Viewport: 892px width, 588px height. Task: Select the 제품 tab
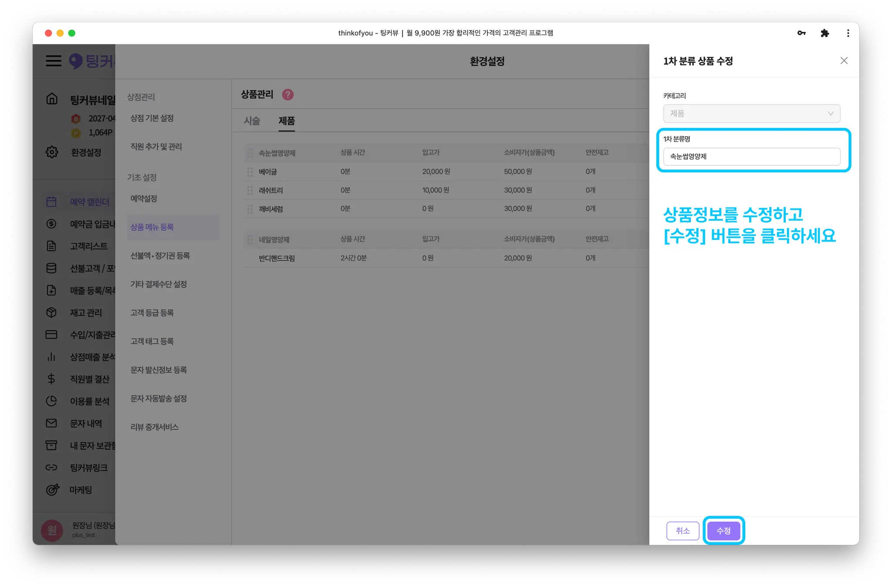(287, 121)
